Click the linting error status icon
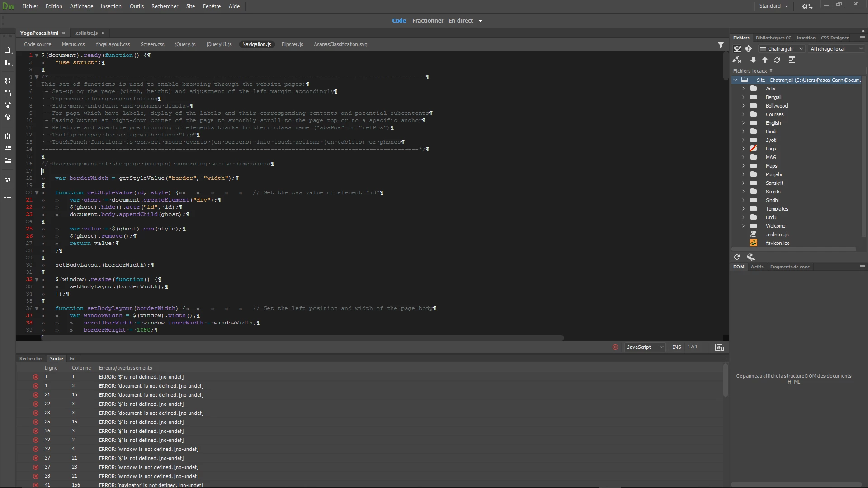The width and height of the screenshot is (868, 488). click(x=615, y=347)
